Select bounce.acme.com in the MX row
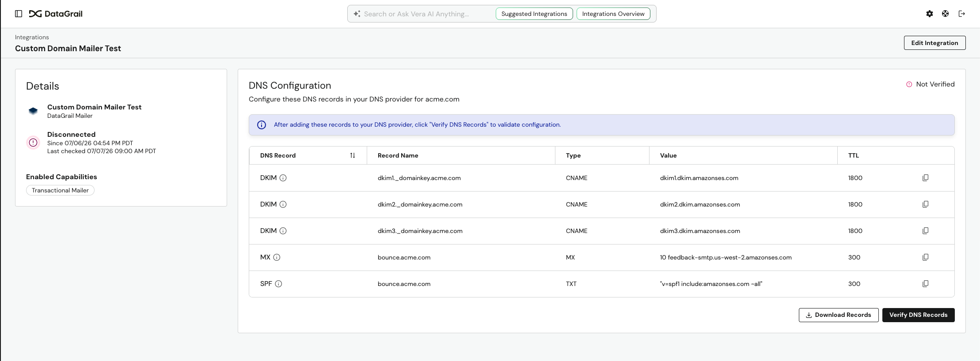 click(404, 257)
